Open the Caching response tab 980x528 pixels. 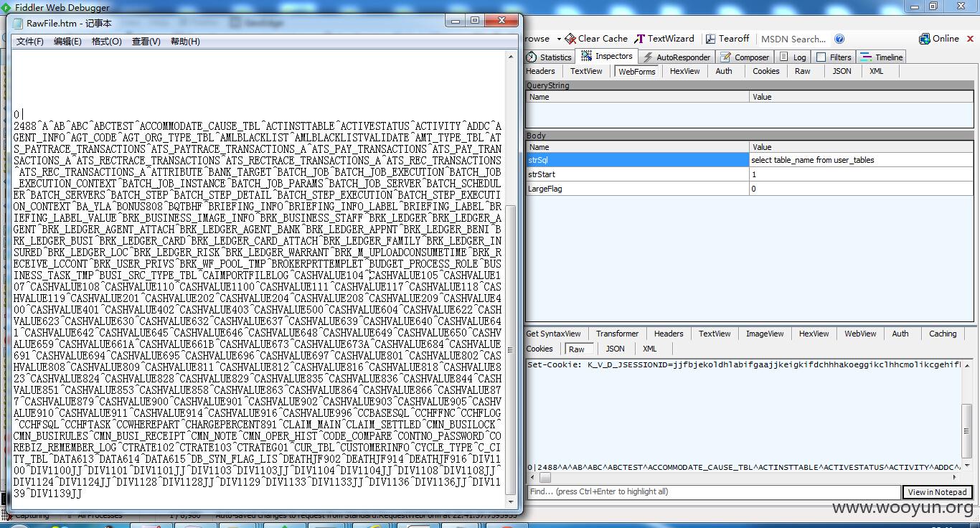tap(943, 334)
